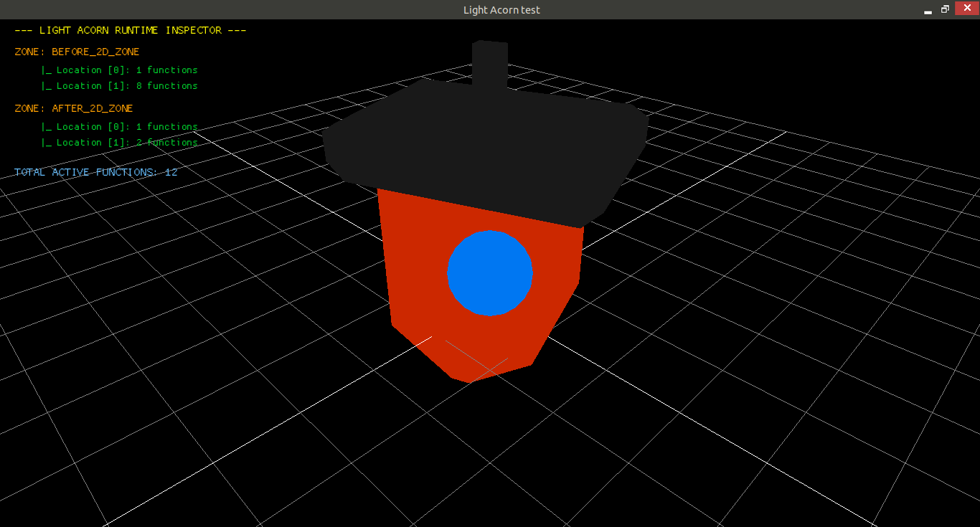Click the LIGHT ACORN RUNTIME INSPECTOR header

(131, 30)
